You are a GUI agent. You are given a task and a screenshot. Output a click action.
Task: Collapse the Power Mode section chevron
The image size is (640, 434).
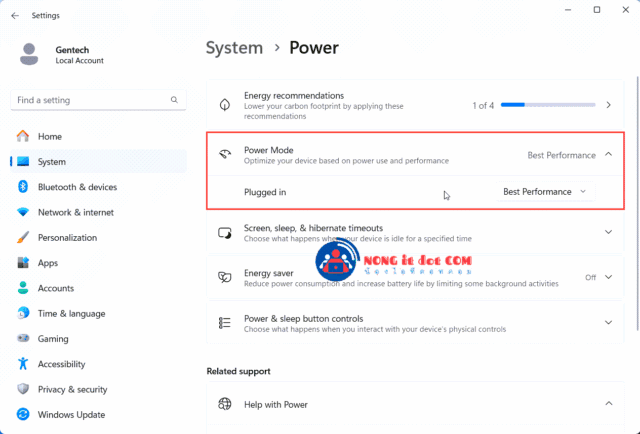(x=608, y=154)
